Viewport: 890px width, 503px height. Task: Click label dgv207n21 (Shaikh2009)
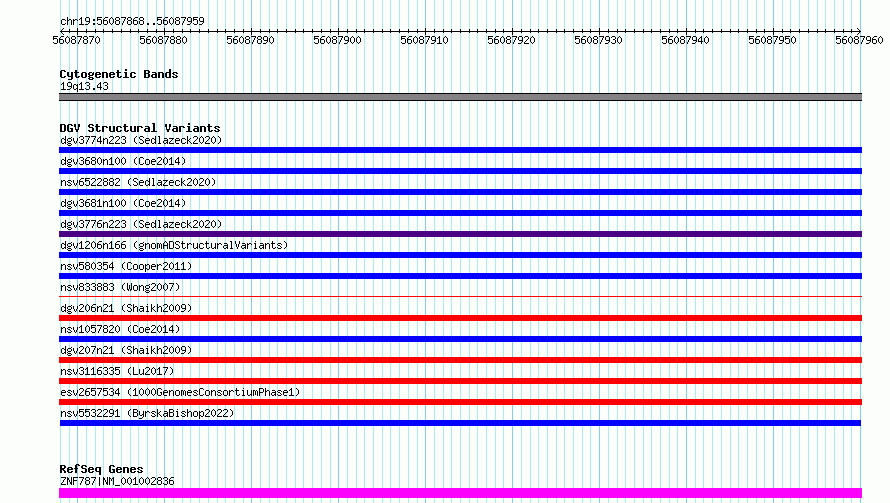pyautogui.click(x=126, y=350)
